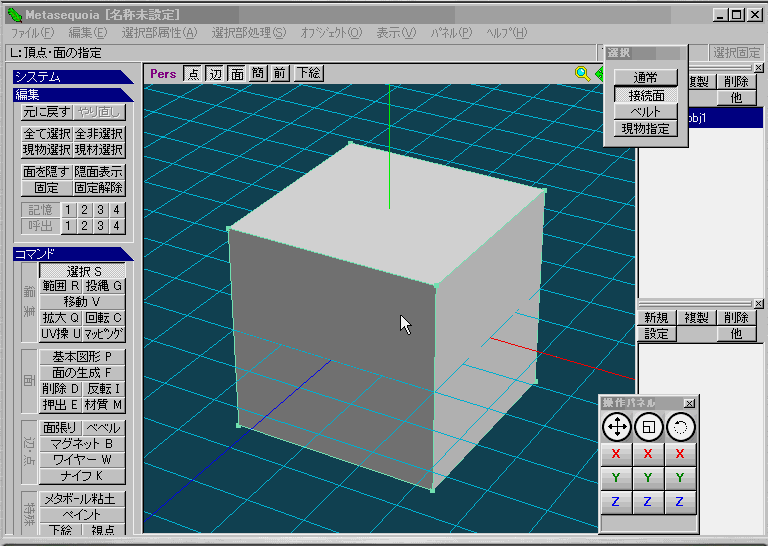770x546 pixels.
Task: Click blue Z under the scale icon
Action: pos(648,502)
